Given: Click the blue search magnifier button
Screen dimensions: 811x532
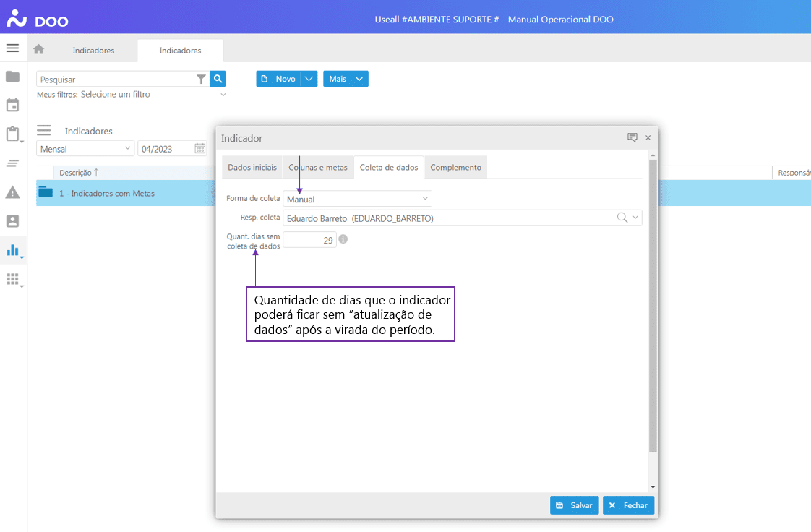Looking at the screenshot, I should coord(218,79).
